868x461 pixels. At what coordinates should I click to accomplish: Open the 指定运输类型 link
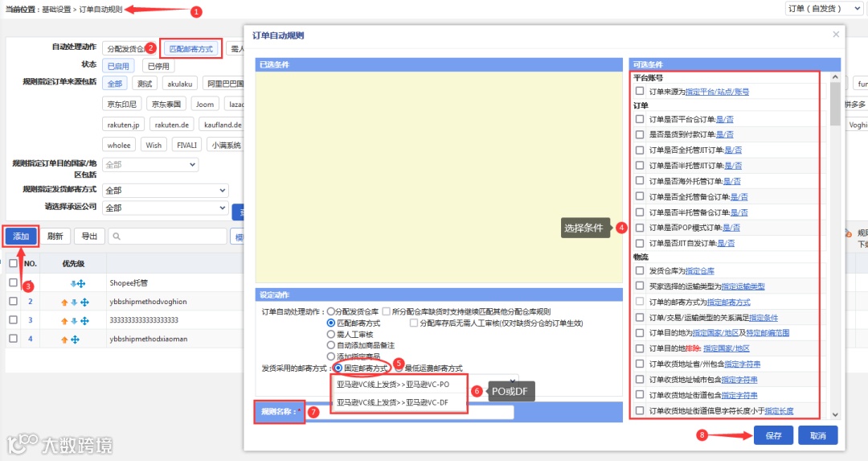743,286
